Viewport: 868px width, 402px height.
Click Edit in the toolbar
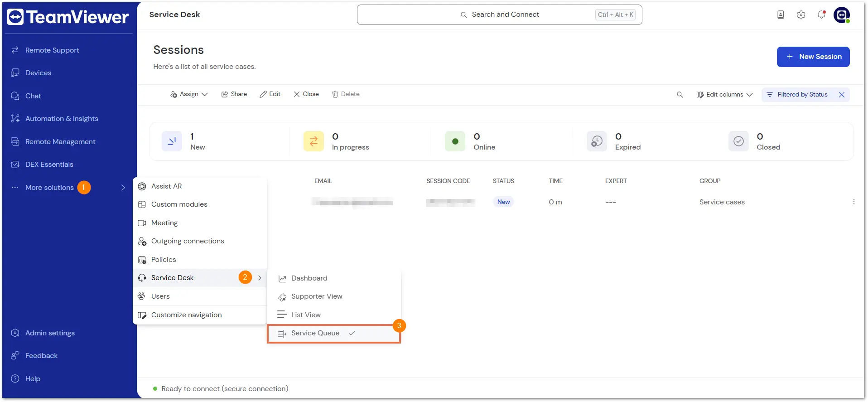coord(270,94)
